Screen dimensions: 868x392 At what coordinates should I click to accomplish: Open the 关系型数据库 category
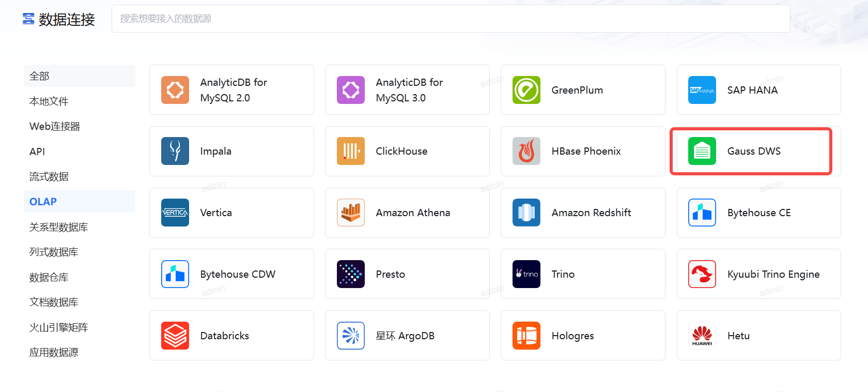(58, 227)
